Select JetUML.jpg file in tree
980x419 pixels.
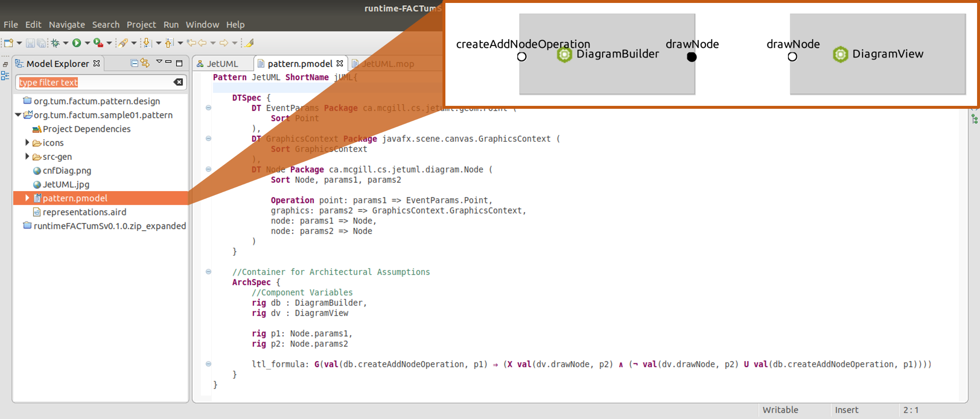coord(66,184)
